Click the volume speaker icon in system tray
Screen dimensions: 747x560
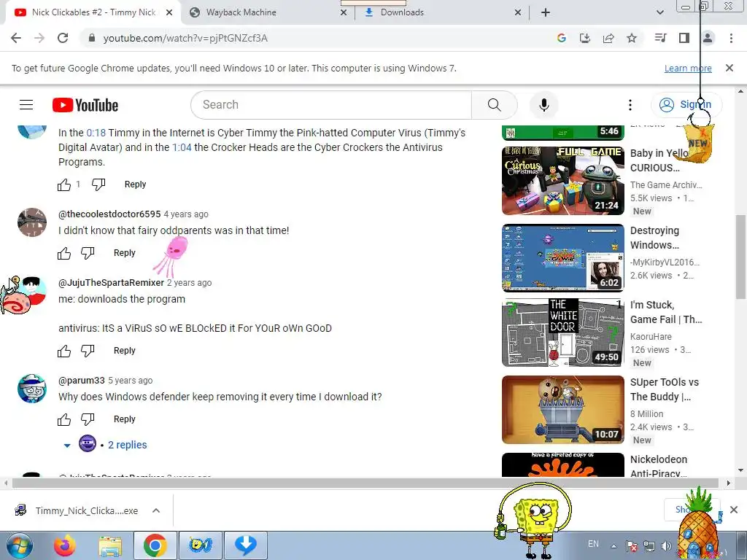pyautogui.click(x=666, y=545)
